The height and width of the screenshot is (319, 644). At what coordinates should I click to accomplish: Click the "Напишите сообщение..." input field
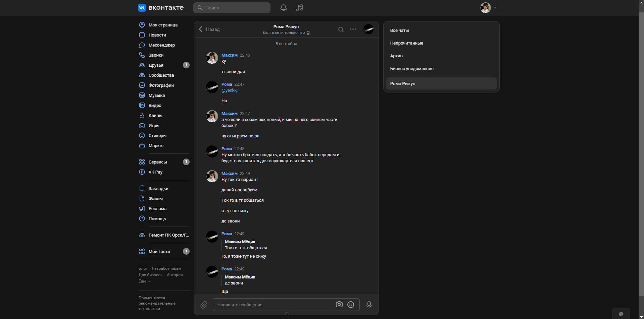[x=274, y=305]
